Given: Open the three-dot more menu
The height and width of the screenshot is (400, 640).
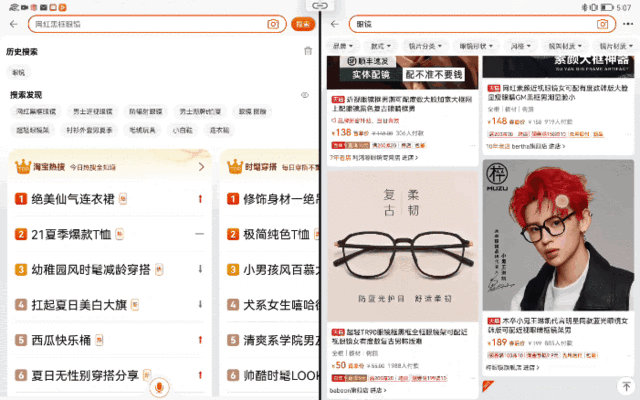Looking at the screenshot, I should [x=628, y=24].
